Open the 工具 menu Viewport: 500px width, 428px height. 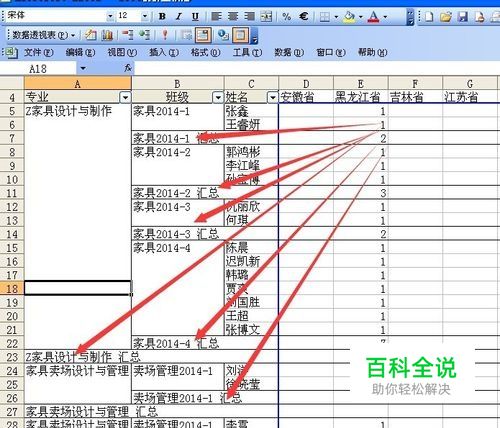pos(248,52)
